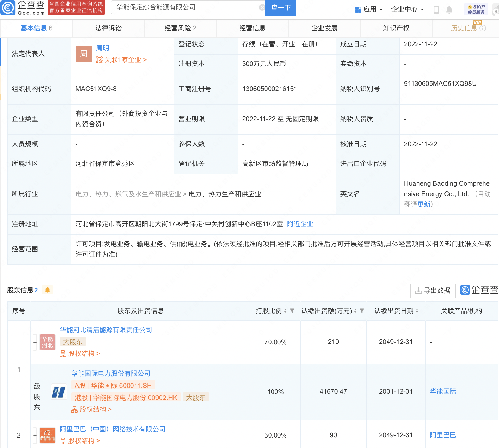Click the 70.00% shareholding cell
This screenshot has height=448, width=499.
pos(275,342)
